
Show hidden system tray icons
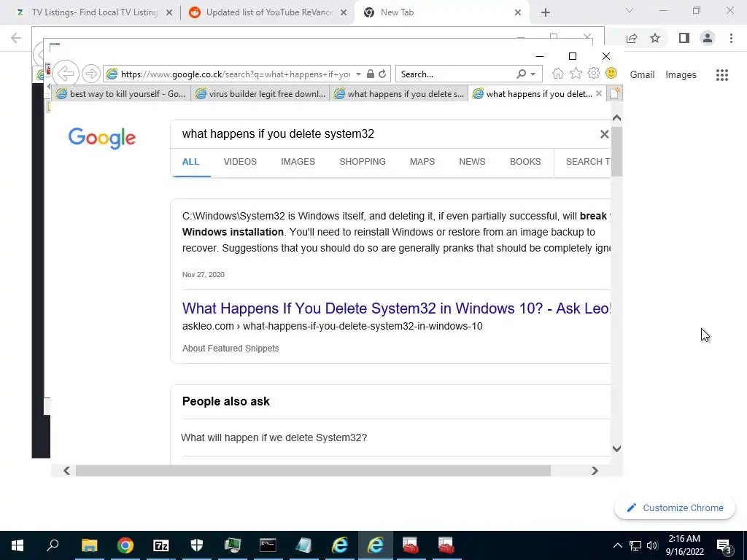pos(617,545)
